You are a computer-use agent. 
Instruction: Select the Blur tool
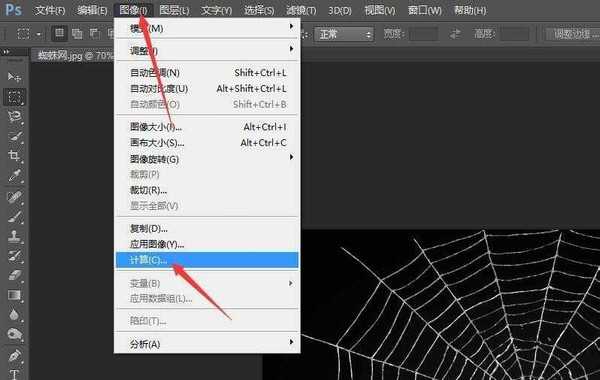coord(15,315)
